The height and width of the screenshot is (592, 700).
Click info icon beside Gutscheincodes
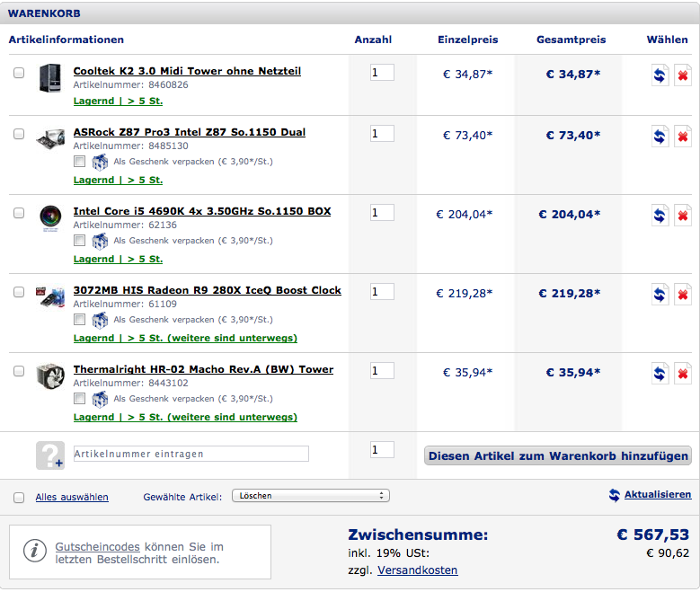(x=35, y=551)
